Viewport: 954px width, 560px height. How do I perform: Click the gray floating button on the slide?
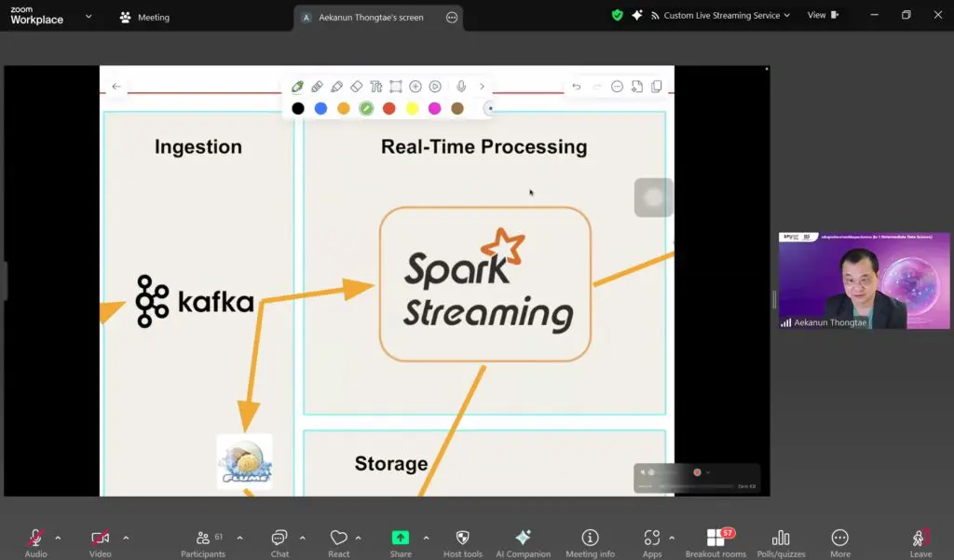pos(653,198)
